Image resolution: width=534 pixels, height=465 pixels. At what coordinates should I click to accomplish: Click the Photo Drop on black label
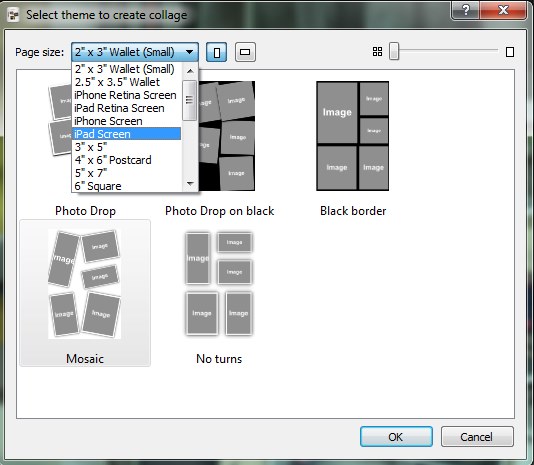point(219,211)
